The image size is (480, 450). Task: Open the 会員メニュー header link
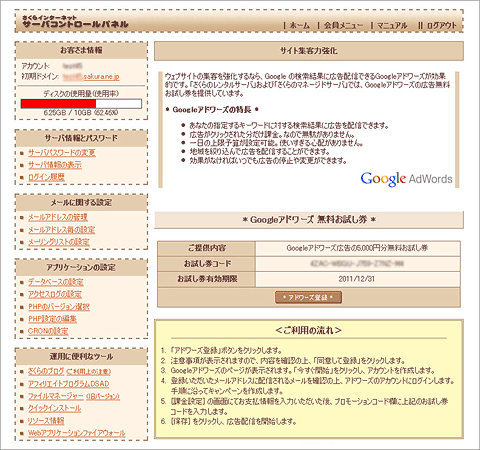click(343, 25)
